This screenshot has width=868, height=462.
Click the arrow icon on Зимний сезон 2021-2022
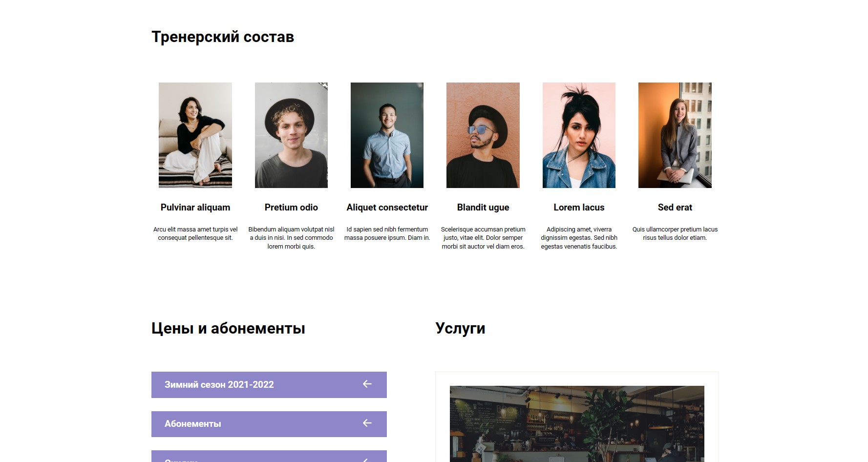367,384
